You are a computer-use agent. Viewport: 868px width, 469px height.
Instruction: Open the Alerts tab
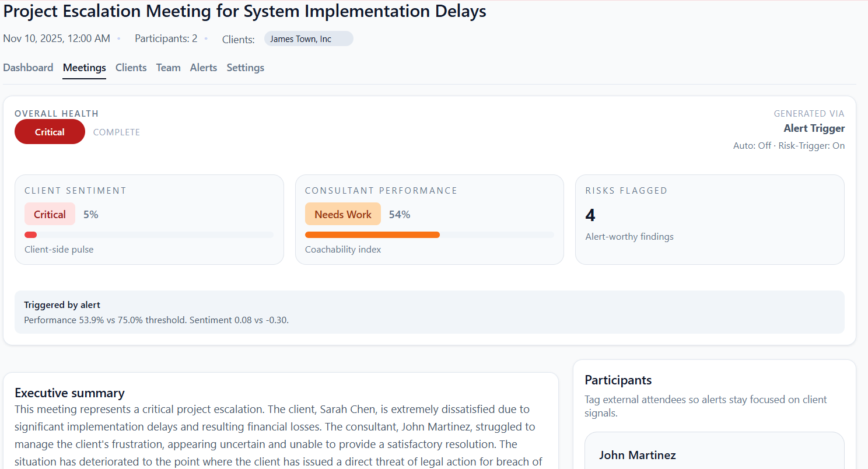[203, 68]
